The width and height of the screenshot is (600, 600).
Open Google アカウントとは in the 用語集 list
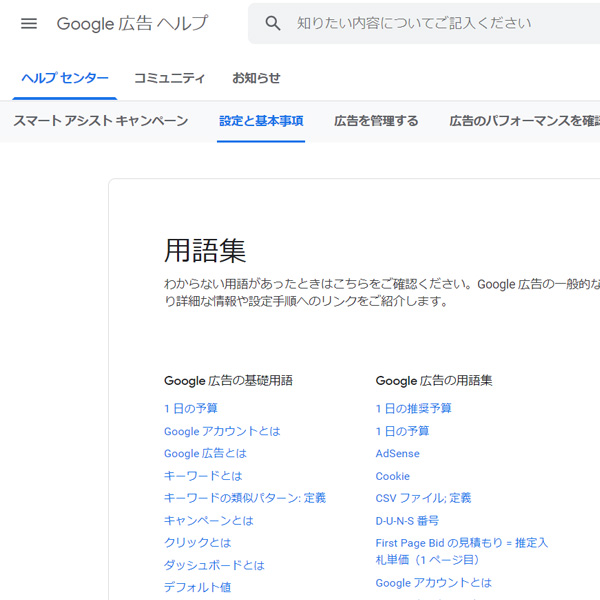click(434, 583)
